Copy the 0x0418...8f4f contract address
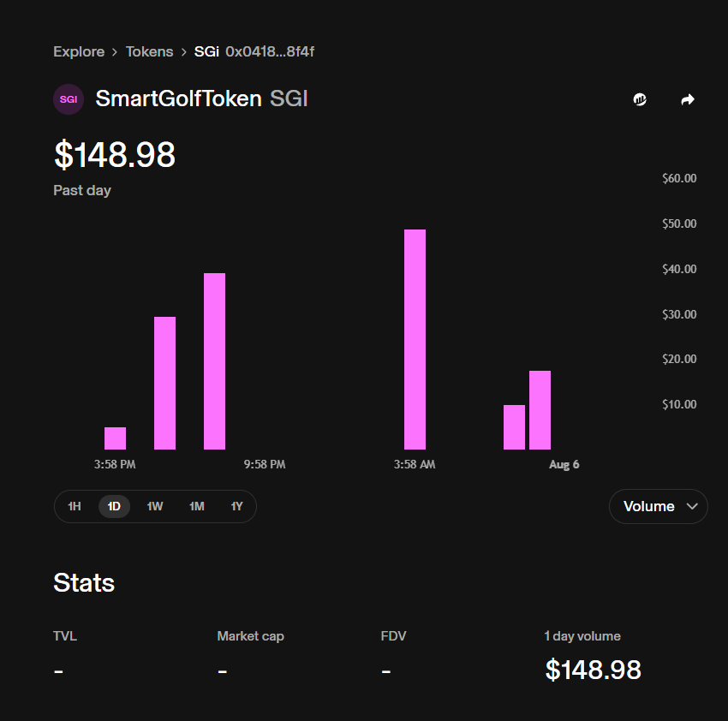Screen dimensions: 728x721 click(270, 51)
